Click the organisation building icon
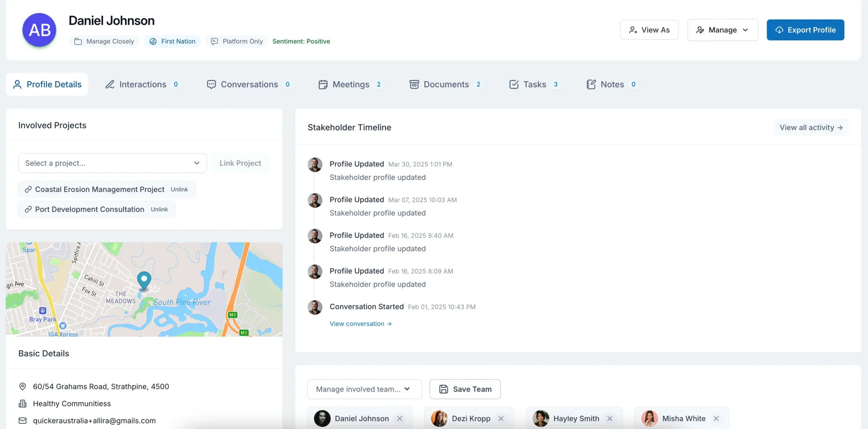Screen dimensions: 868x429 (22, 404)
